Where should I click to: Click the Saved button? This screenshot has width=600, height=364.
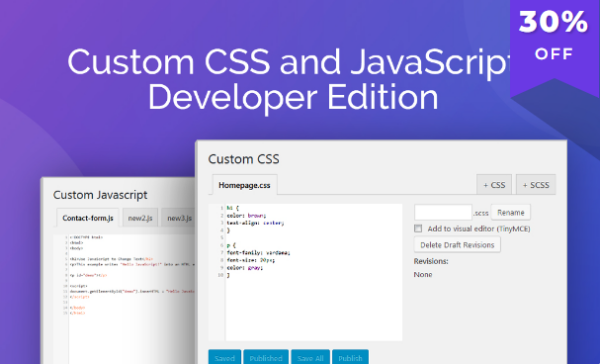(x=225, y=357)
